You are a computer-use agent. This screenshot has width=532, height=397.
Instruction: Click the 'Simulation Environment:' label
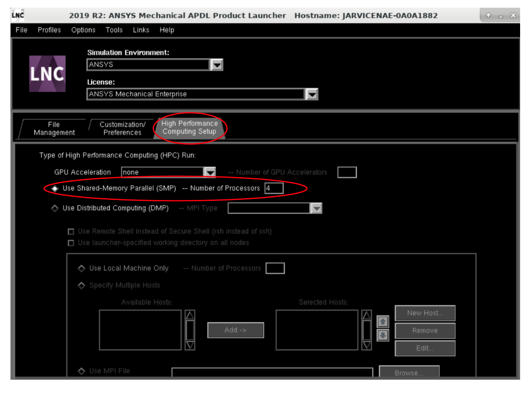[x=128, y=52]
